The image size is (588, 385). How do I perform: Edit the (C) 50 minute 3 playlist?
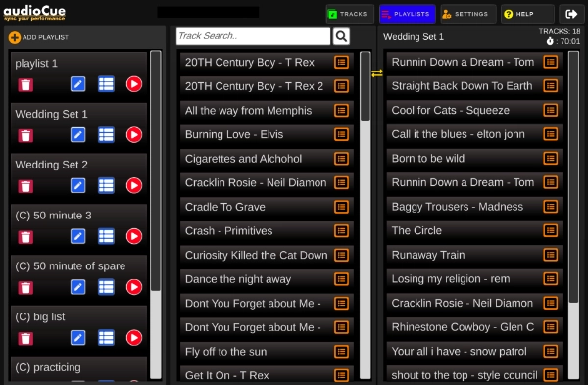[78, 236]
